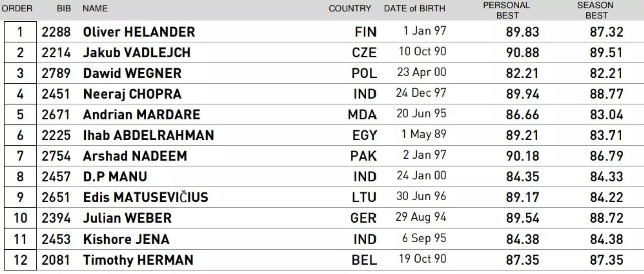This screenshot has width=644, height=274.
Task: Click the PERSONAL BEST column header
Action: click(506, 10)
